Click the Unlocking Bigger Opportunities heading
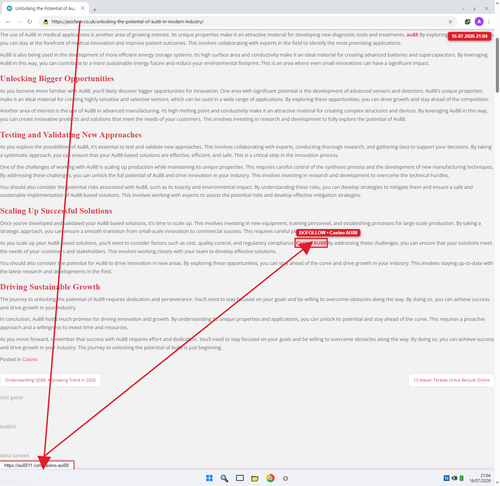500x486 pixels. pyautogui.click(x=57, y=79)
